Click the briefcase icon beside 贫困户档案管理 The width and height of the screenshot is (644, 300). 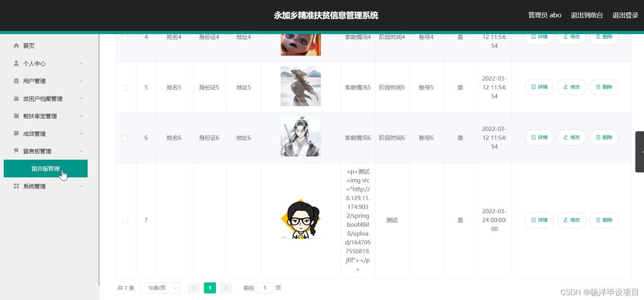click(x=16, y=99)
